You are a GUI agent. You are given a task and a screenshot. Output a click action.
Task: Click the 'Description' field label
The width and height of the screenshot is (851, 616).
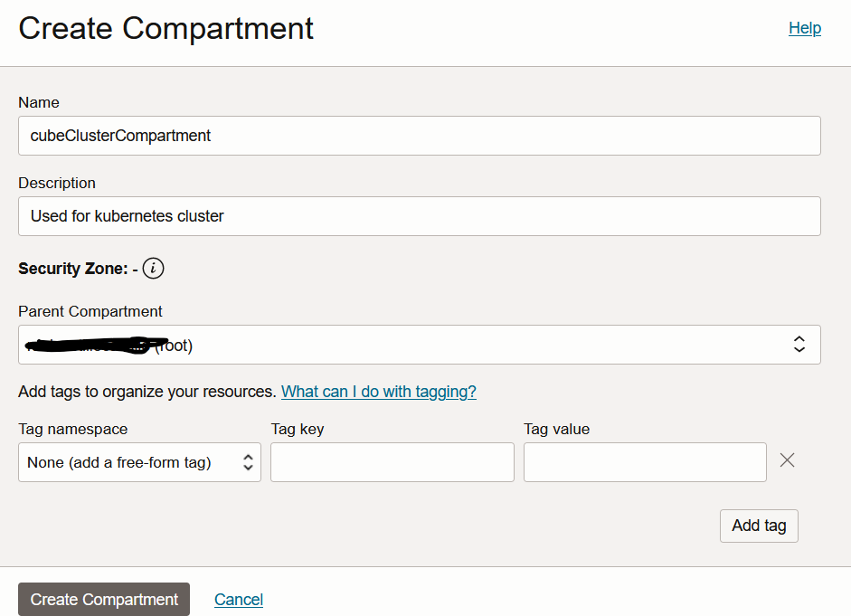click(57, 183)
